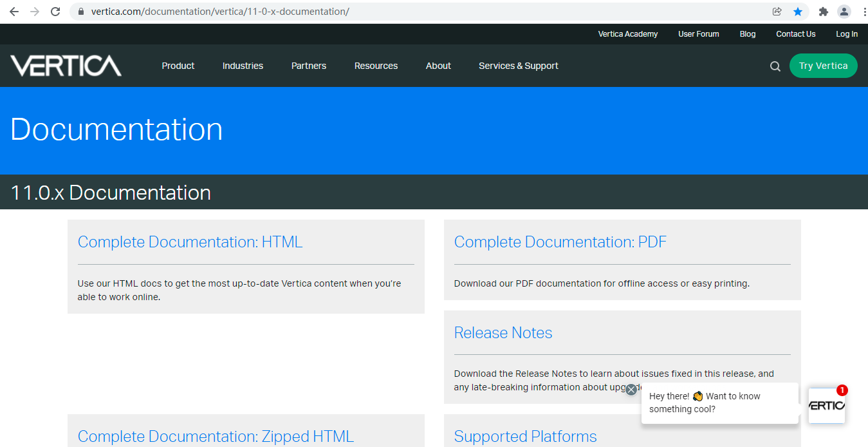Open the Chrome three-dot menu
Image resolution: width=868 pixels, height=447 pixels.
coord(863,12)
